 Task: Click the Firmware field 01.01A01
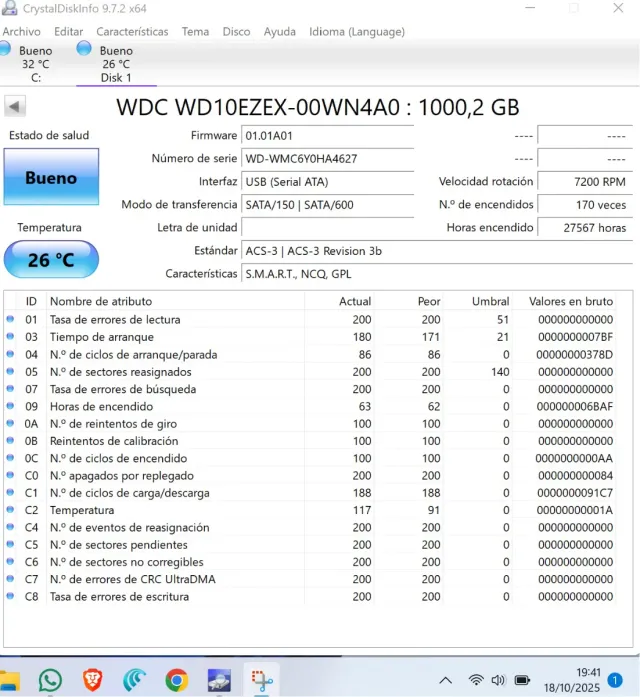click(x=328, y=136)
